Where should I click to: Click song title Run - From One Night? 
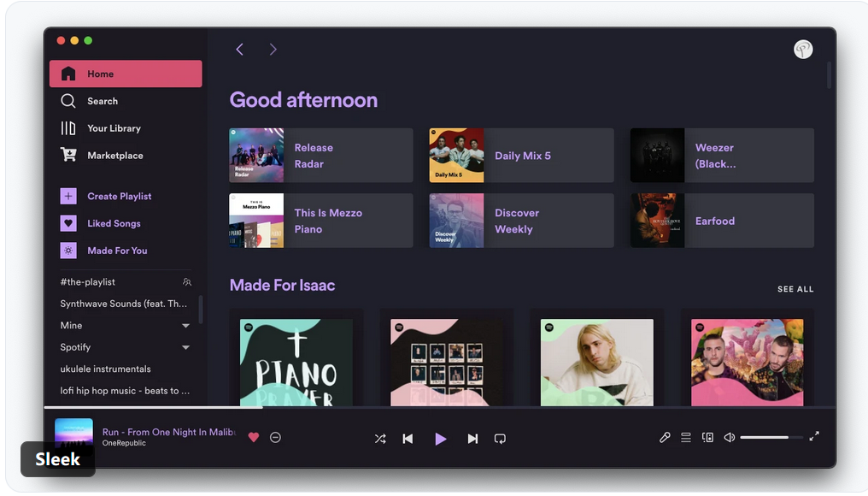point(169,432)
